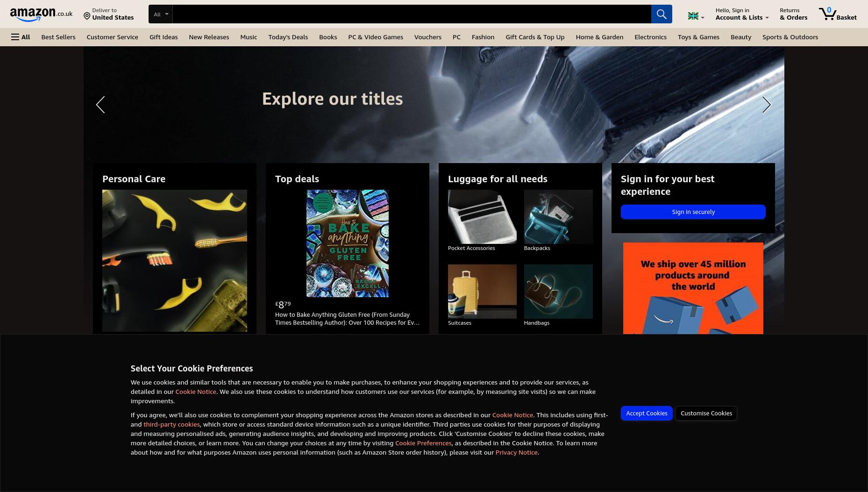The width and height of the screenshot is (868, 492).
Task: Open Electronics navigation item
Action: click(x=650, y=37)
